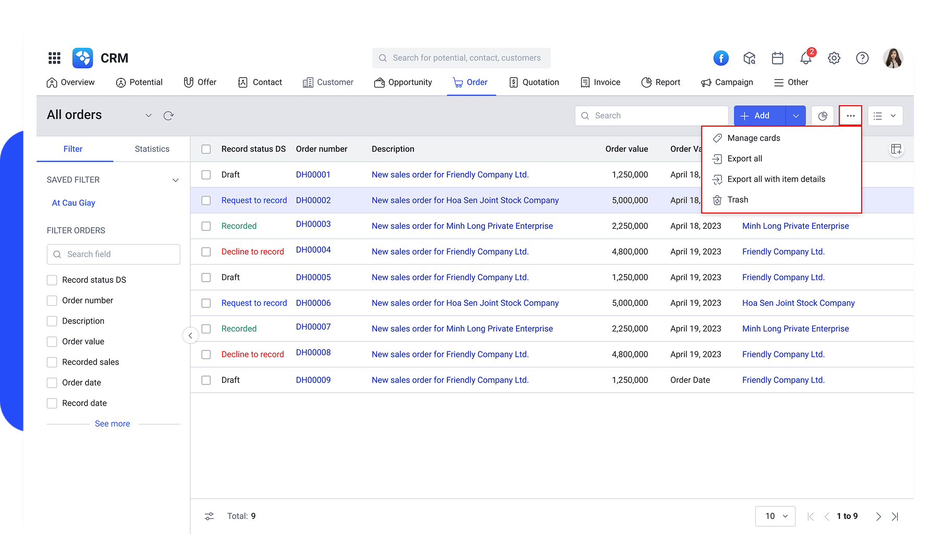
Task: Open the Add button dropdown arrow
Action: pyautogui.click(x=795, y=115)
